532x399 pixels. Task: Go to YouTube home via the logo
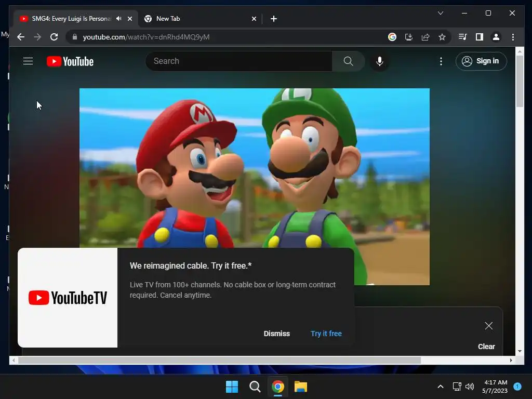70,61
